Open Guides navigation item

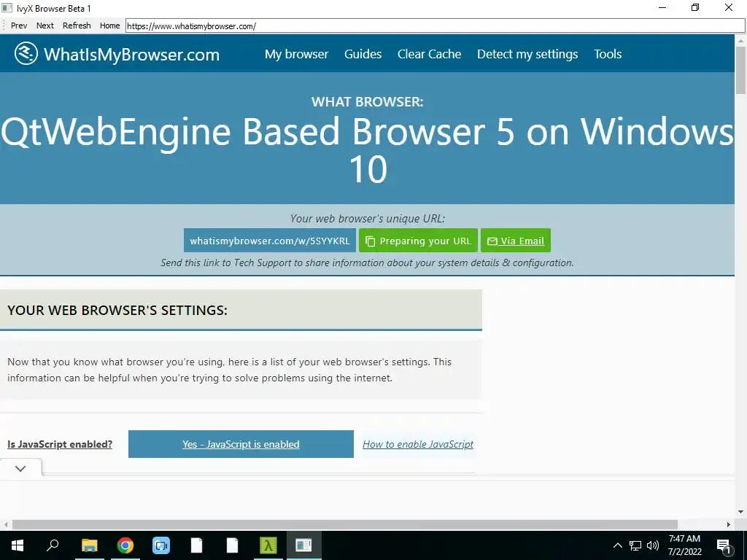click(x=363, y=54)
